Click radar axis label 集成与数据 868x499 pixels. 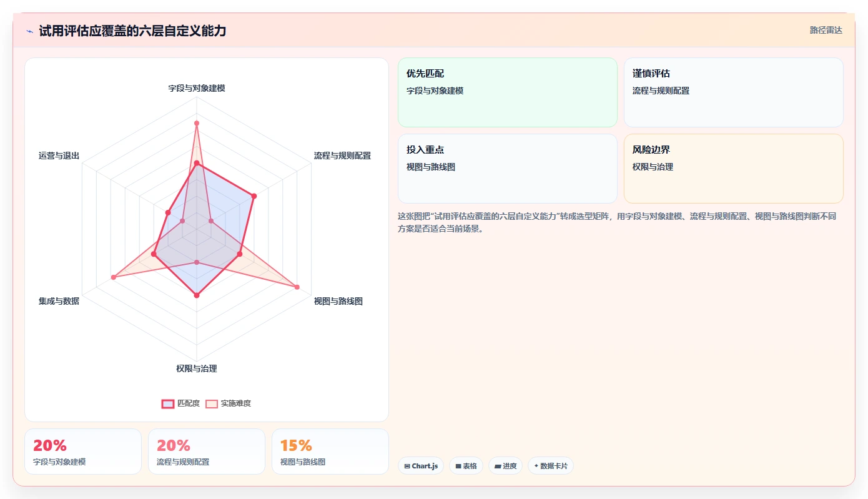tap(59, 301)
